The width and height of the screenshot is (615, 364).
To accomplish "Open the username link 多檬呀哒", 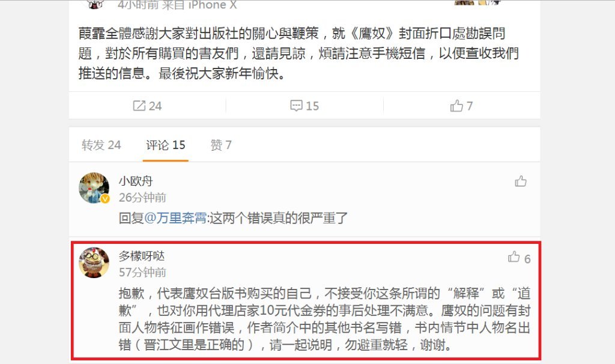I will pos(142,256).
